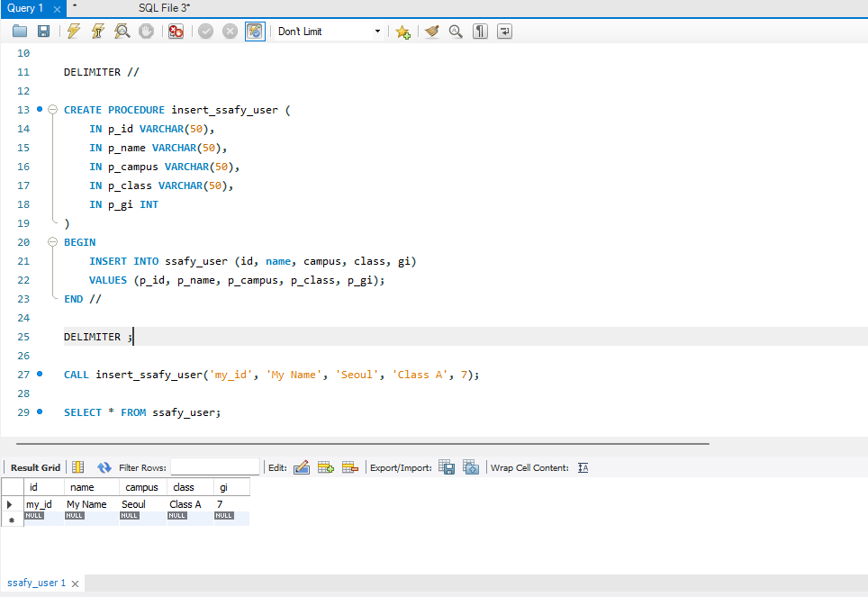The height and width of the screenshot is (597, 868).
Task: Toggle result grid form view icon
Action: tap(78, 467)
